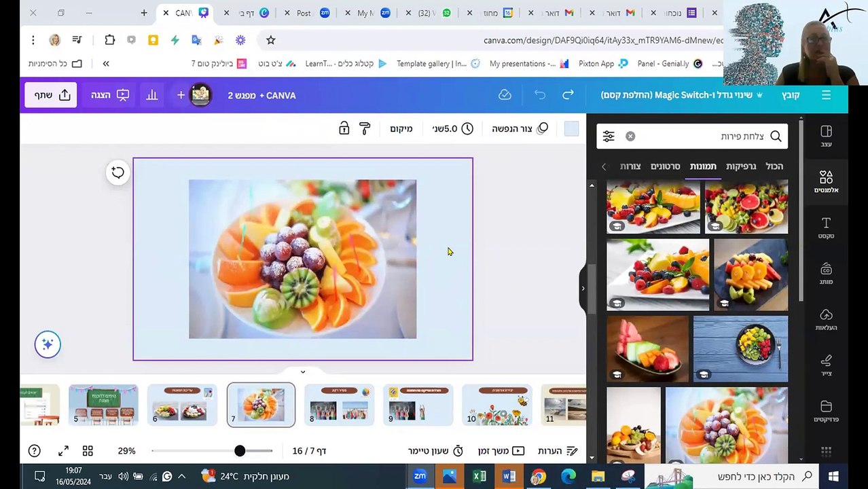This screenshot has width=868, height=489.
Task: Select page 10 thumbnail
Action: [x=496, y=404]
